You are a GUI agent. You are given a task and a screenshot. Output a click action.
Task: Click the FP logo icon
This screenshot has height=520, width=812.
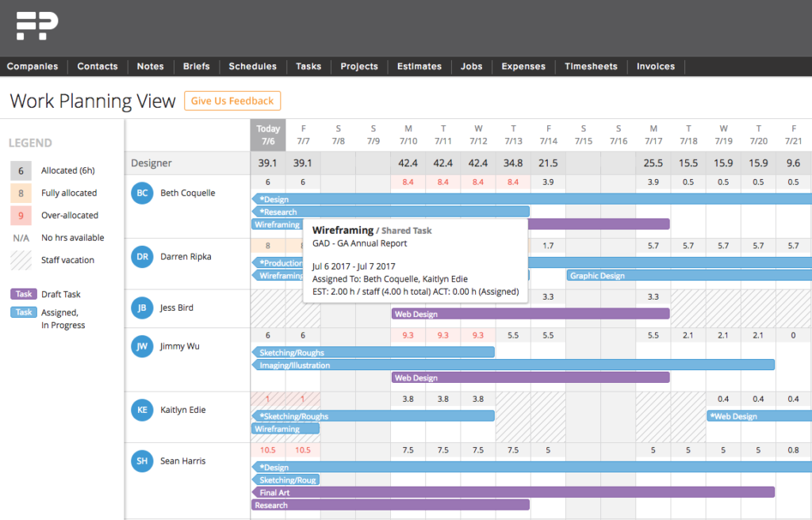tap(36, 26)
